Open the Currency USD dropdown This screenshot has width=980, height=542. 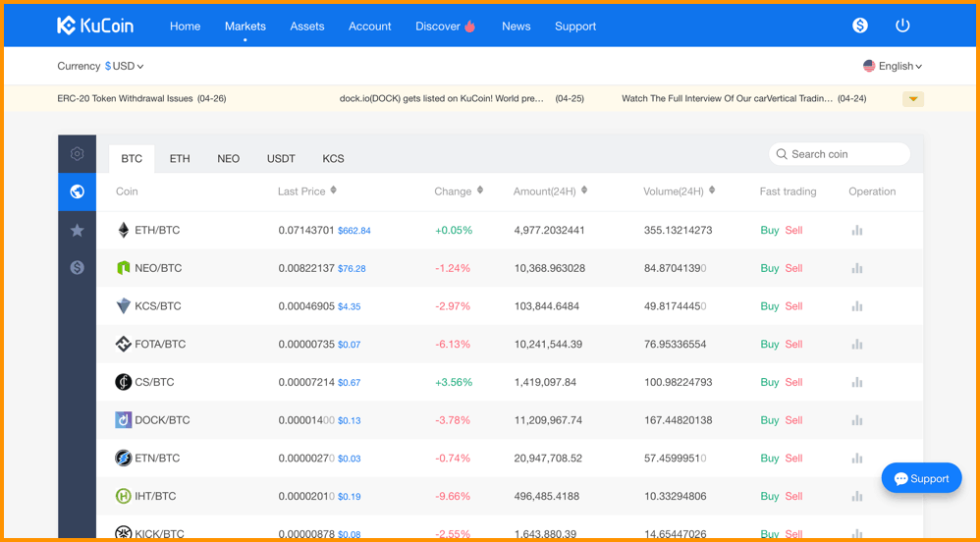pos(125,66)
